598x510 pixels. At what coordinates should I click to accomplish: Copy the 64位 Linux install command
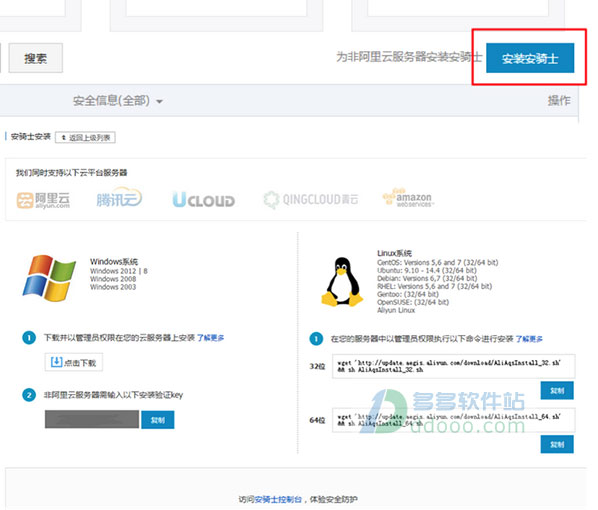(x=557, y=444)
